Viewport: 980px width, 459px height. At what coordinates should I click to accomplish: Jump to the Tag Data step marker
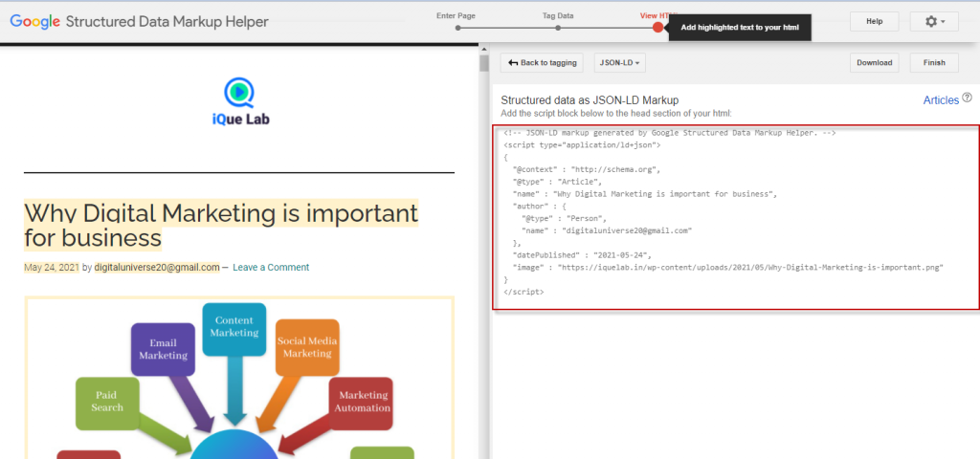pyautogui.click(x=558, y=28)
